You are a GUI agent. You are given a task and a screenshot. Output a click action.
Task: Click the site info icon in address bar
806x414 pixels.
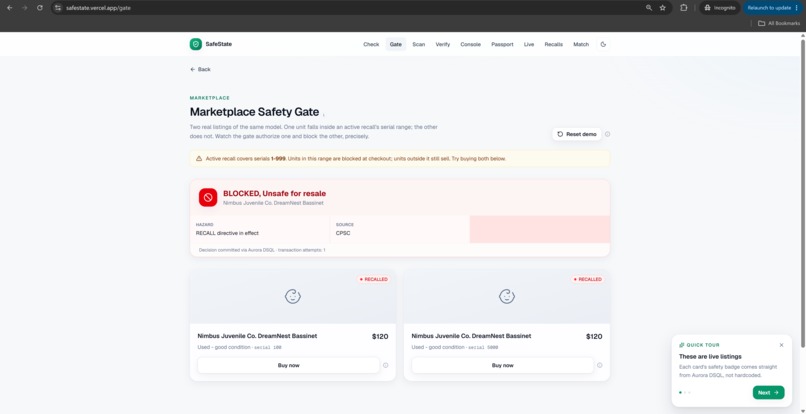point(58,8)
